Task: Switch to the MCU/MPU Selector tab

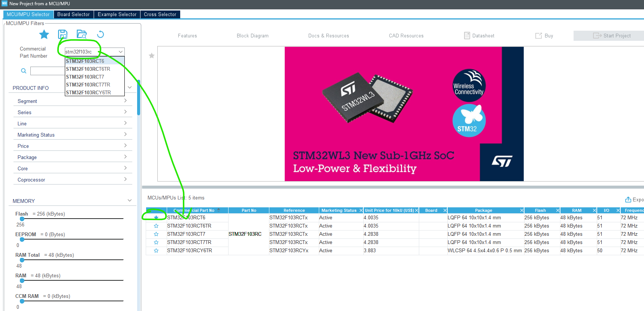Action: tap(28, 14)
